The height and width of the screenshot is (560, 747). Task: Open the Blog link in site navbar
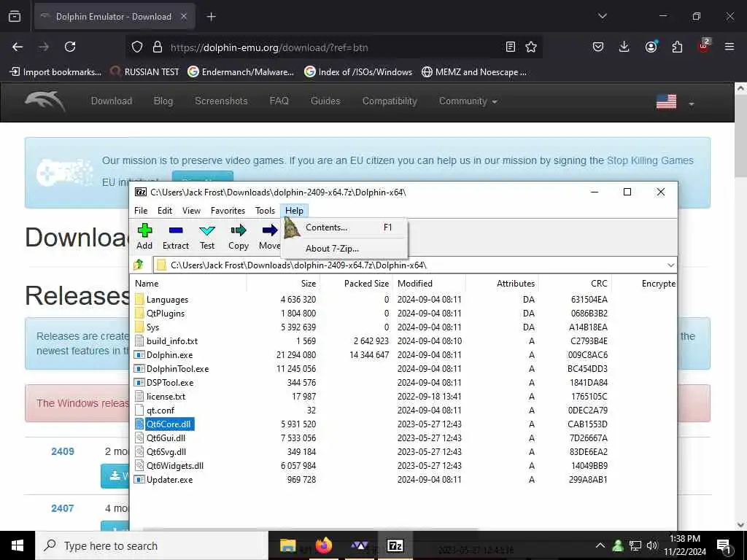[163, 101]
